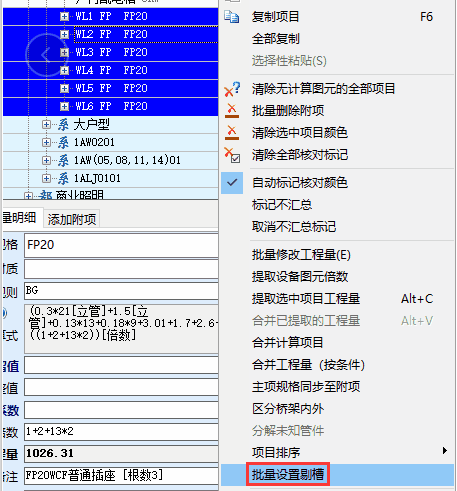Toggle 自动标记核对颜色 checkmark
457x491 pixels.
point(232,183)
